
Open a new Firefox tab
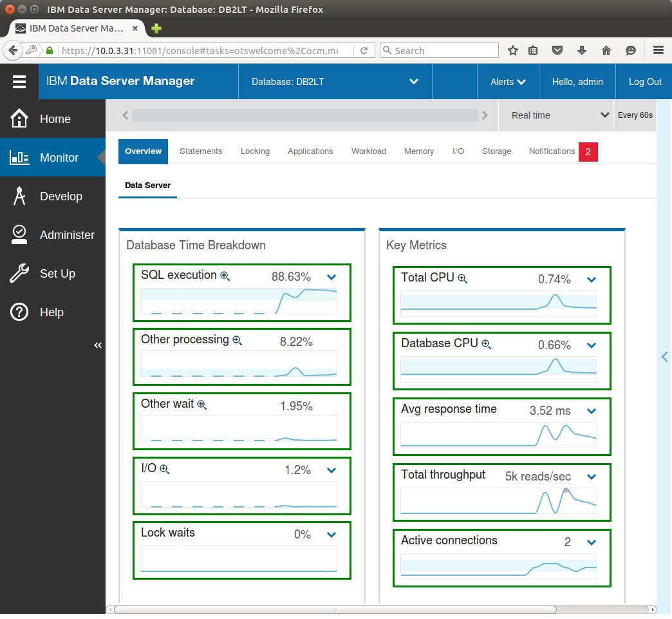[156, 28]
